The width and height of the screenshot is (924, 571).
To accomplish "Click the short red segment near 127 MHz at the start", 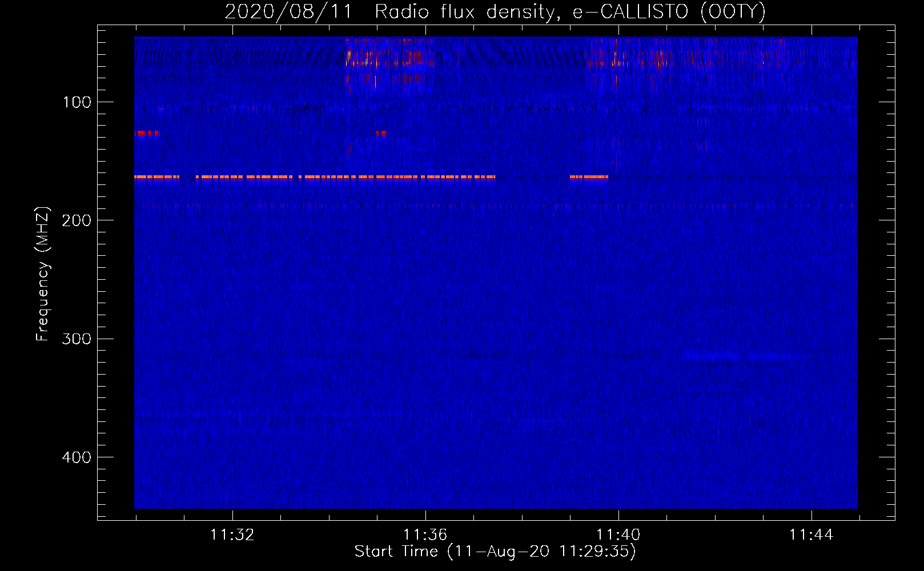I will tap(147, 133).
